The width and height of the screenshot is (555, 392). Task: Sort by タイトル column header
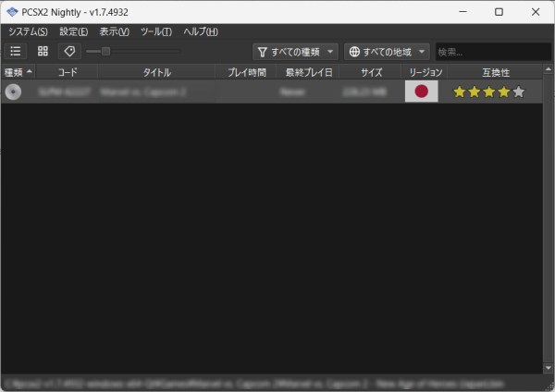coord(156,72)
